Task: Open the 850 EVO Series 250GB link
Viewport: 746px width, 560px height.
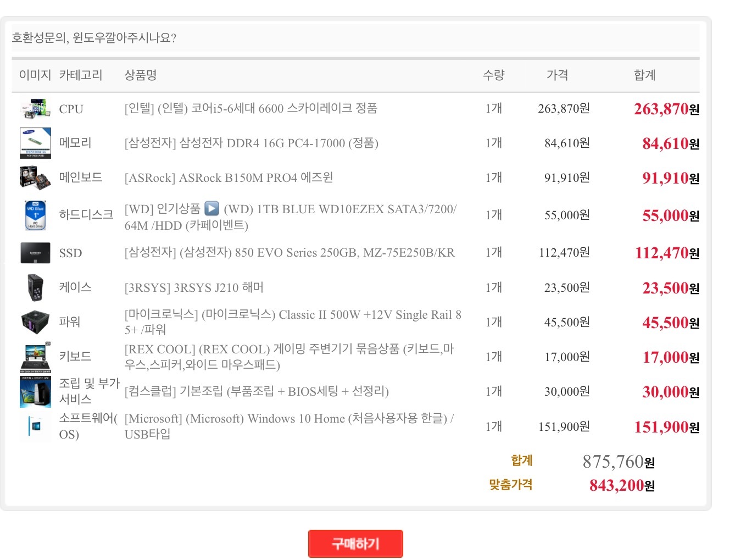Action: (x=290, y=253)
